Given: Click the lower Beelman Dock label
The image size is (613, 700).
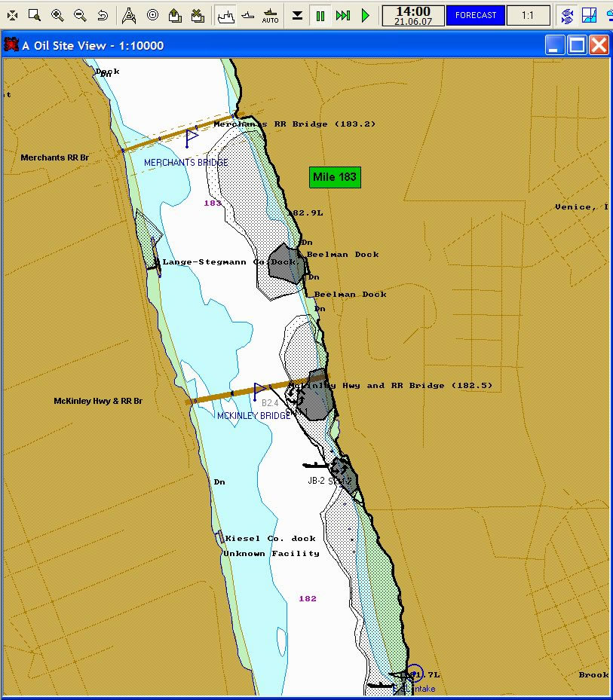Looking at the screenshot, I should click(351, 294).
